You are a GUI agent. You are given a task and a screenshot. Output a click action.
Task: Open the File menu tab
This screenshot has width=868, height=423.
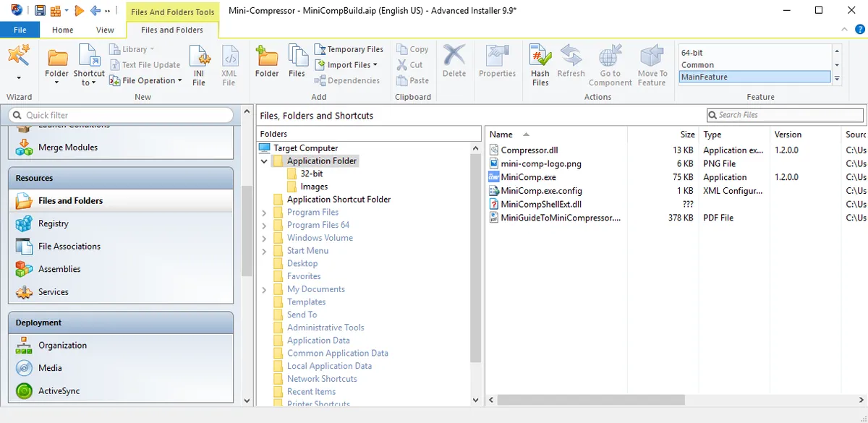click(20, 30)
